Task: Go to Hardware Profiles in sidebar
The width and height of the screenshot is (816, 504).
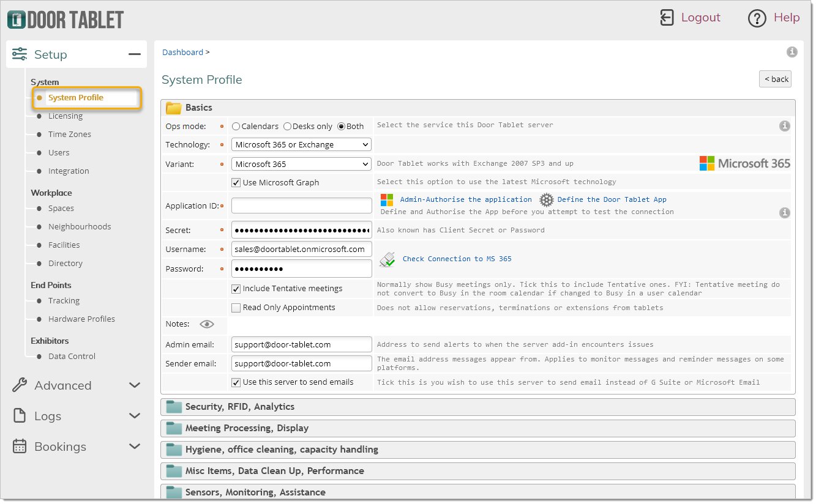Action: coord(81,319)
